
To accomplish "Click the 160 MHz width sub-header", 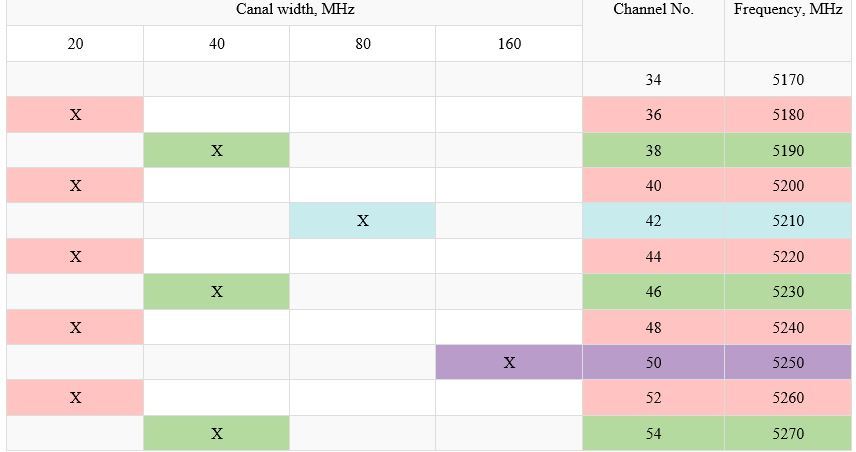I will 509,44.
